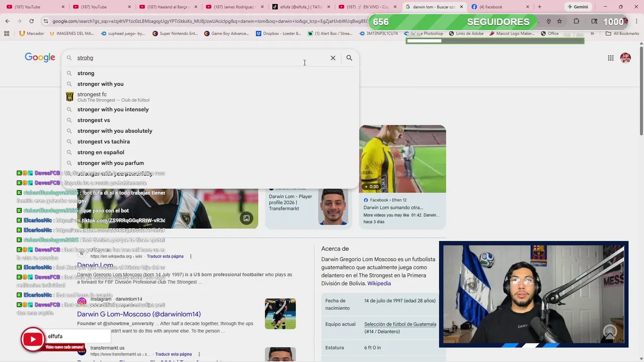Open the image icon on Darwin Lom photo
This screenshot has height=362, width=644.
coord(247,218)
